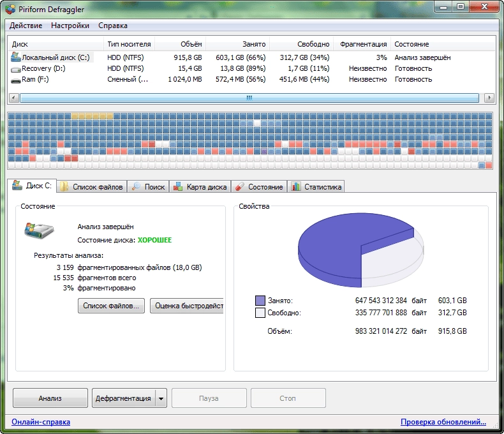The image size is (504, 434).
Task: Sort by the Тип носителя column header
Action: (x=130, y=44)
